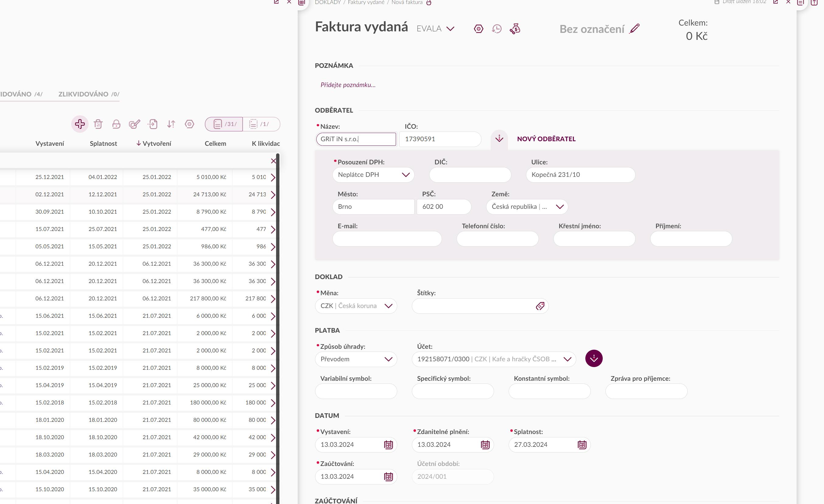Click the padlock lock icon in list toolbar

tap(116, 124)
